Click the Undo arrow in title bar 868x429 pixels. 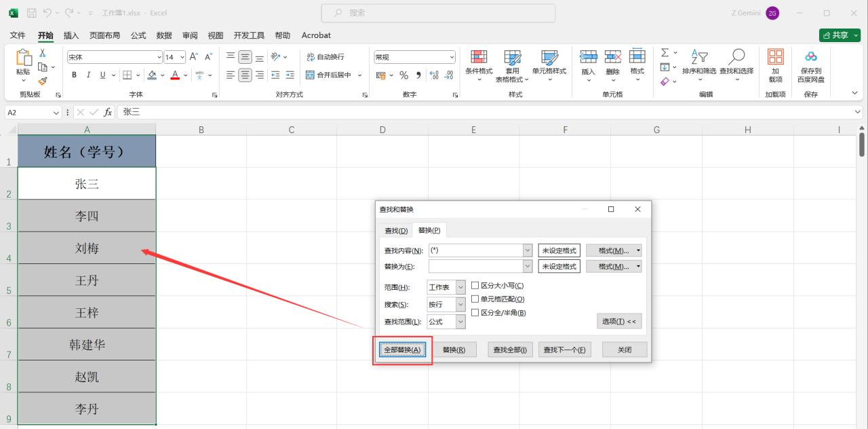pos(47,13)
